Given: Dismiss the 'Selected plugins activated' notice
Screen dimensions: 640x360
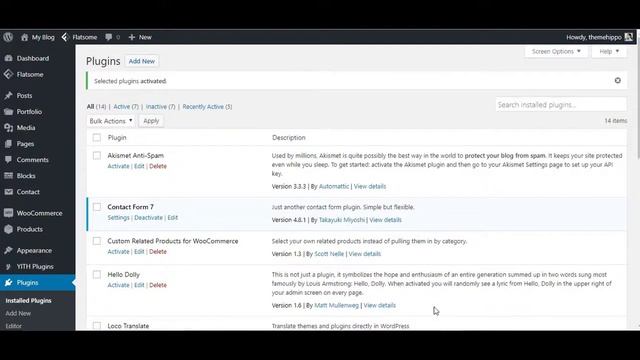Looking at the screenshot, I should 618,80.
